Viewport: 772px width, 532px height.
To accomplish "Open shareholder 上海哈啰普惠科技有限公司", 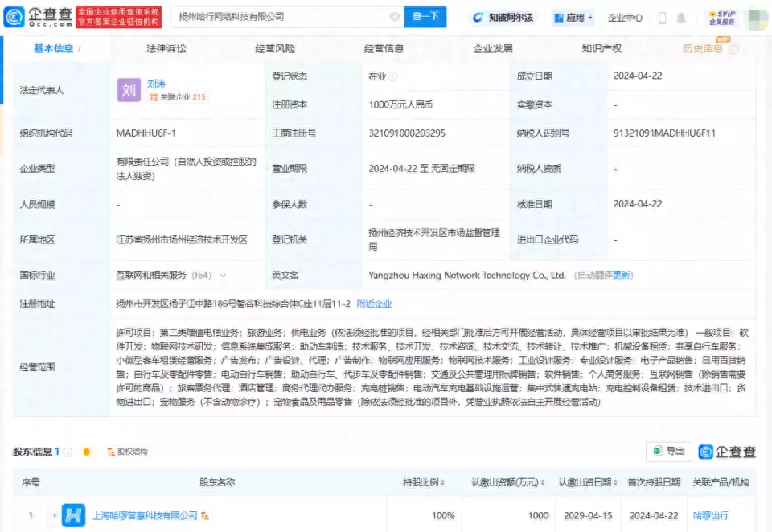I will pyautogui.click(x=146, y=515).
